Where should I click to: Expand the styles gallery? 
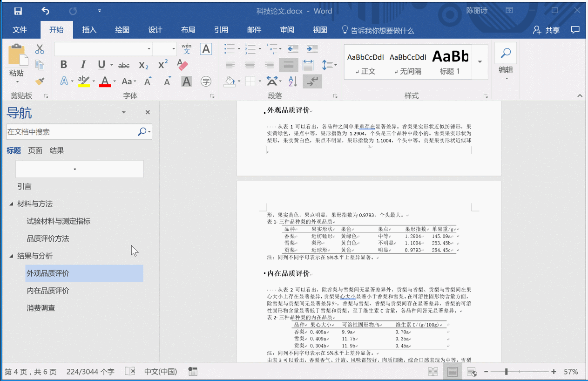click(480, 62)
